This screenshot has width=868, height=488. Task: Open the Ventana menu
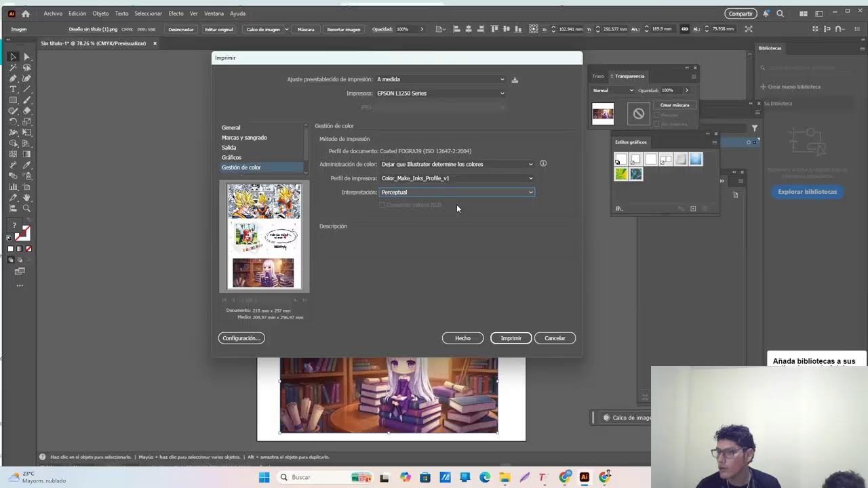click(214, 14)
